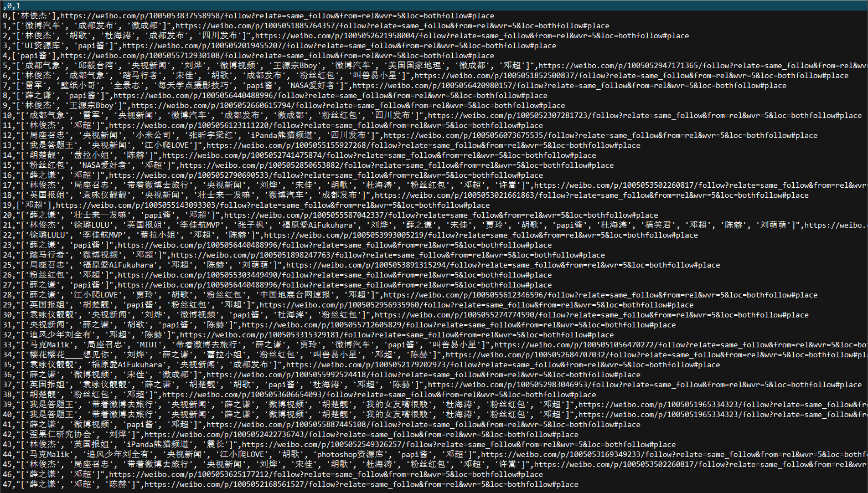Select 'papi酱' in row 20

point(158,215)
